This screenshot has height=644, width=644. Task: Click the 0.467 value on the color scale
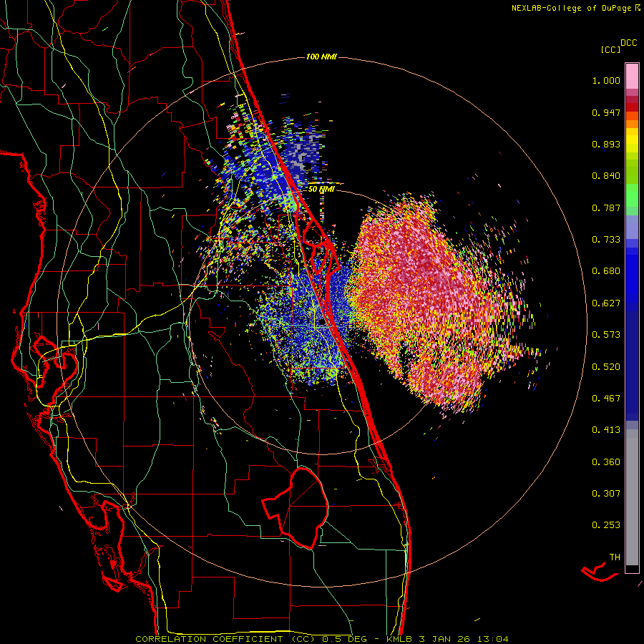(x=606, y=399)
